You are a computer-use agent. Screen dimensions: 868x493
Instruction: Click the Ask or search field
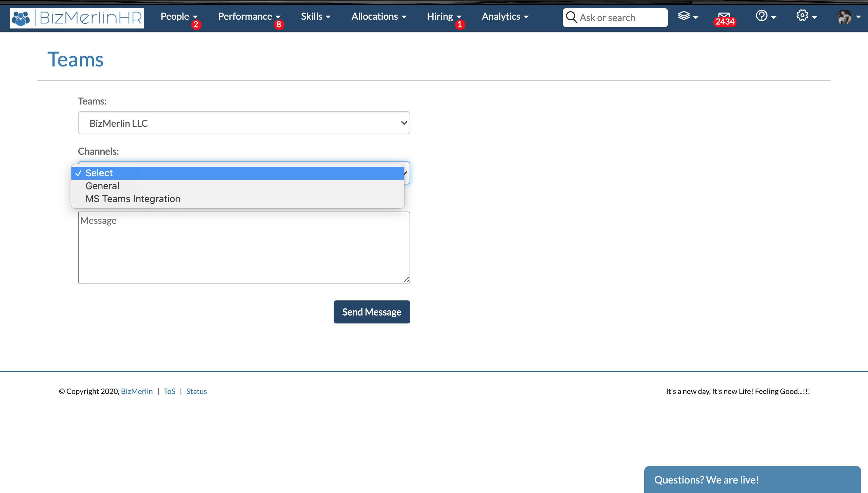615,18
